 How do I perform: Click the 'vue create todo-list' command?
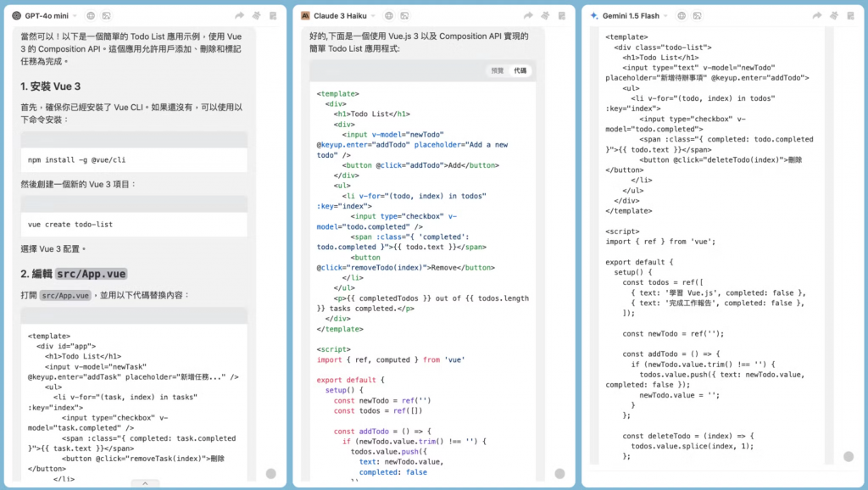coord(70,225)
